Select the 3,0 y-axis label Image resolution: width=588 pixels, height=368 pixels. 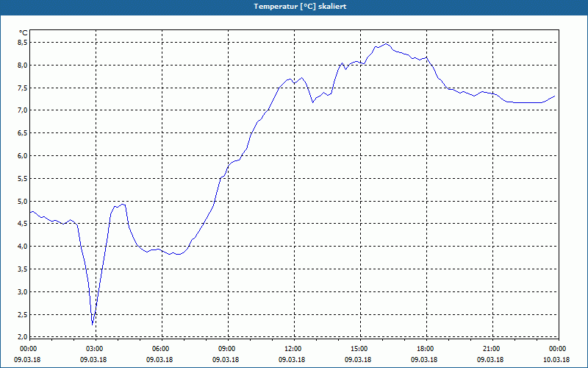24,292
